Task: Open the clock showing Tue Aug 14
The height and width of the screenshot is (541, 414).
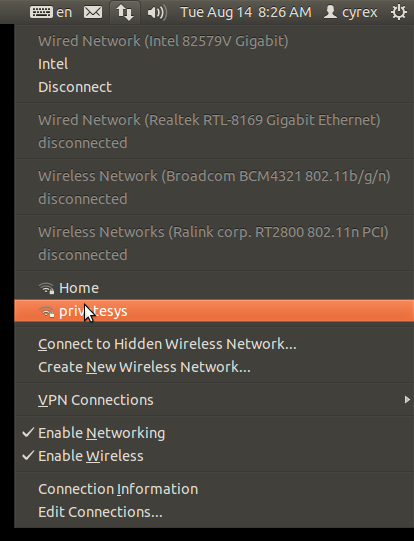Action: coord(246,12)
